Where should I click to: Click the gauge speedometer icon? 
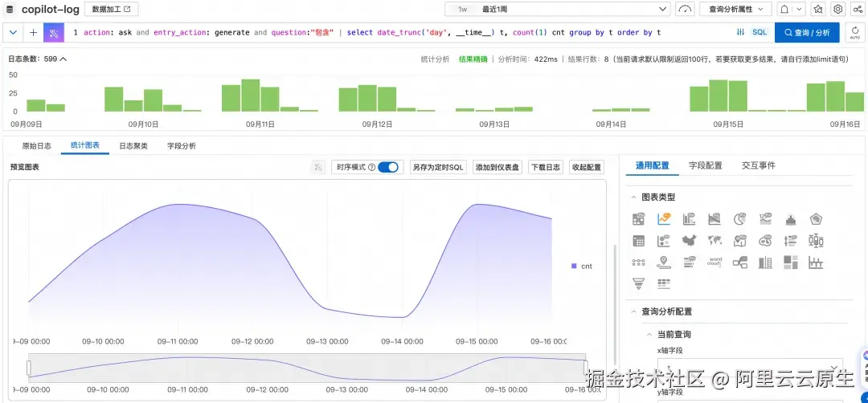click(x=686, y=9)
